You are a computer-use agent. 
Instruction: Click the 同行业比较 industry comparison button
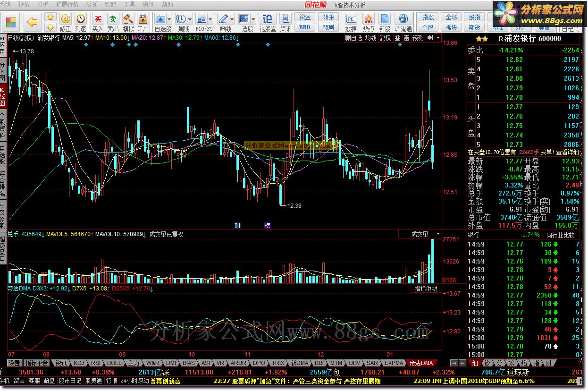561,235
